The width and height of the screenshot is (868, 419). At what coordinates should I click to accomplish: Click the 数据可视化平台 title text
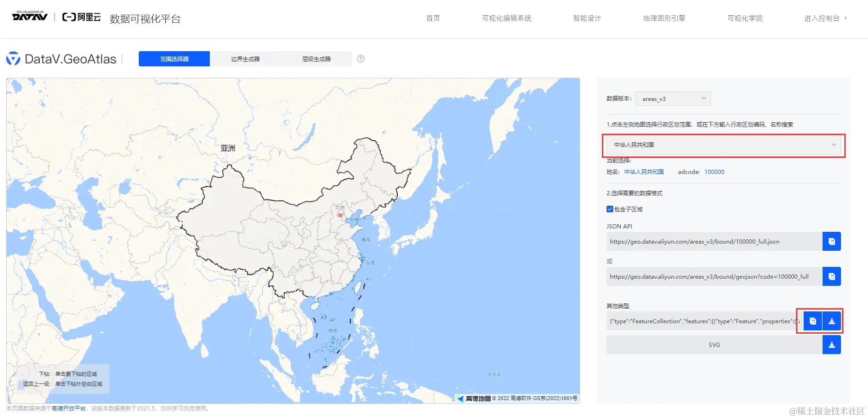(145, 18)
